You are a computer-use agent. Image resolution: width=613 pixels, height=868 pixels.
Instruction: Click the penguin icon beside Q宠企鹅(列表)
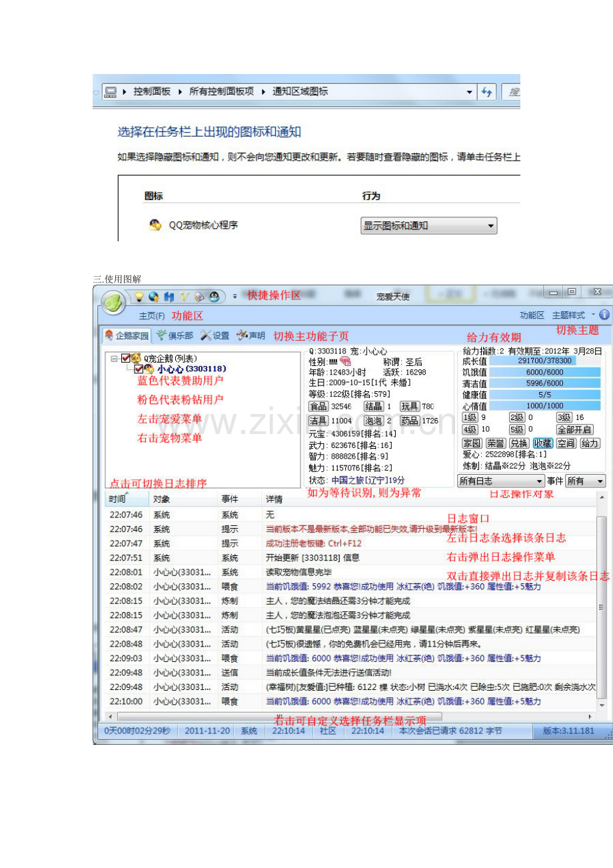pos(136,359)
